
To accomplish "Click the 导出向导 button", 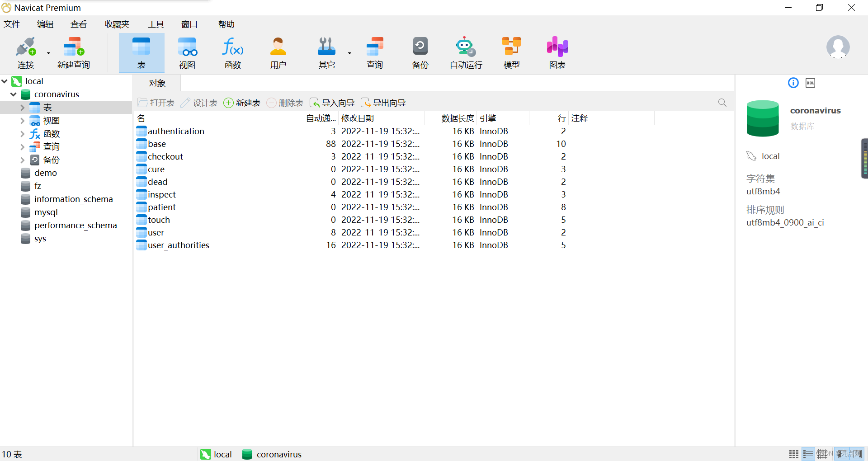I will point(383,103).
